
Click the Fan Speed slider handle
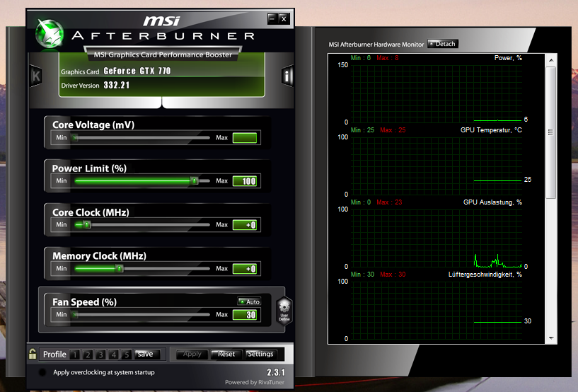click(x=75, y=315)
